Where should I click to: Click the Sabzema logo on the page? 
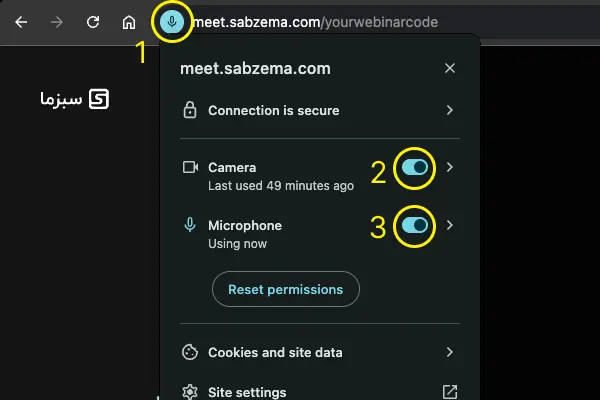click(x=74, y=99)
